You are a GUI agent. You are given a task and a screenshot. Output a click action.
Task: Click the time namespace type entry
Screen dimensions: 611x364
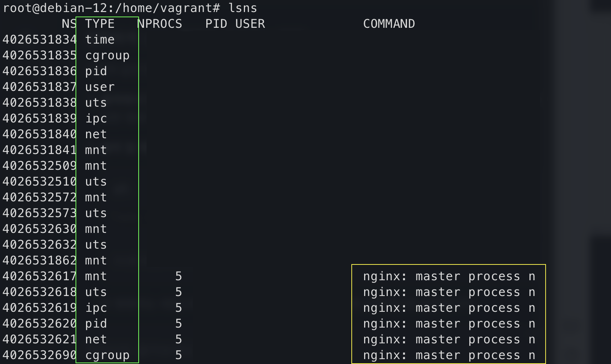coord(100,39)
